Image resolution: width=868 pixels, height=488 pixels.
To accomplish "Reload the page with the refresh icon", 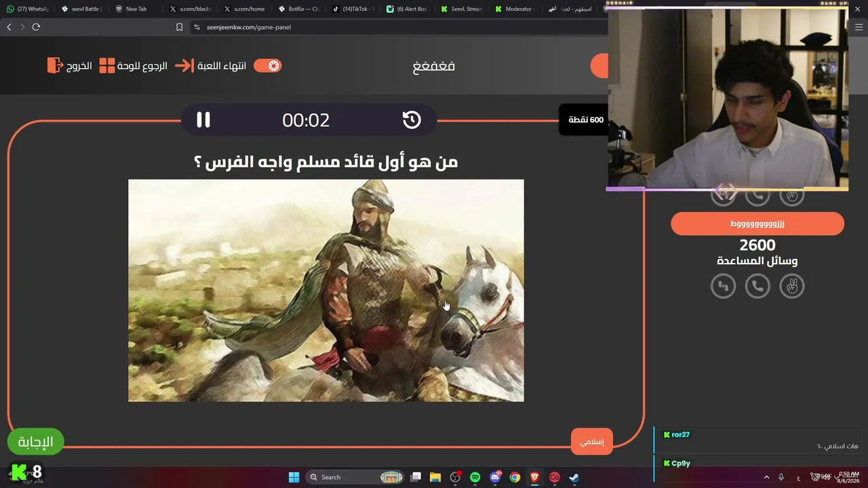I will 36,27.
